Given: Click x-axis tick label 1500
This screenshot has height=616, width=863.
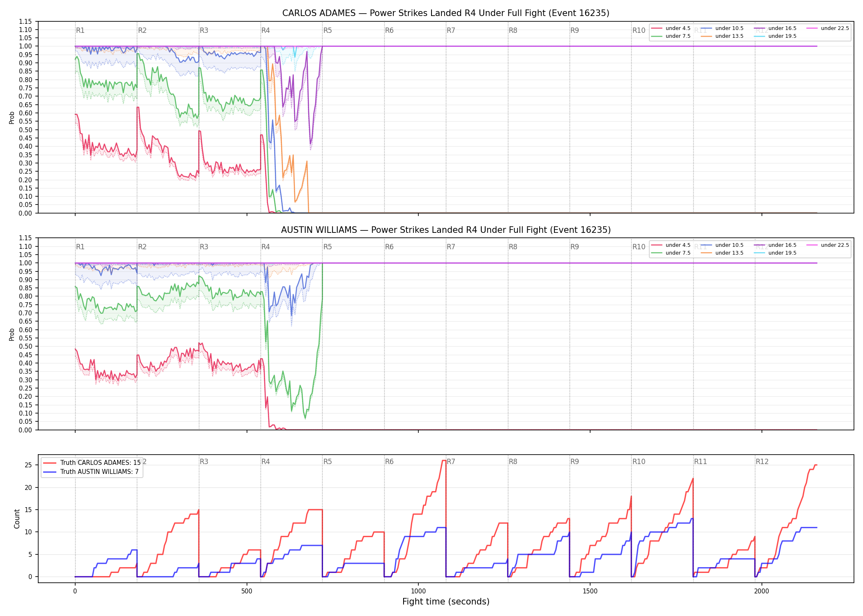Looking at the screenshot, I should pos(590,591).
